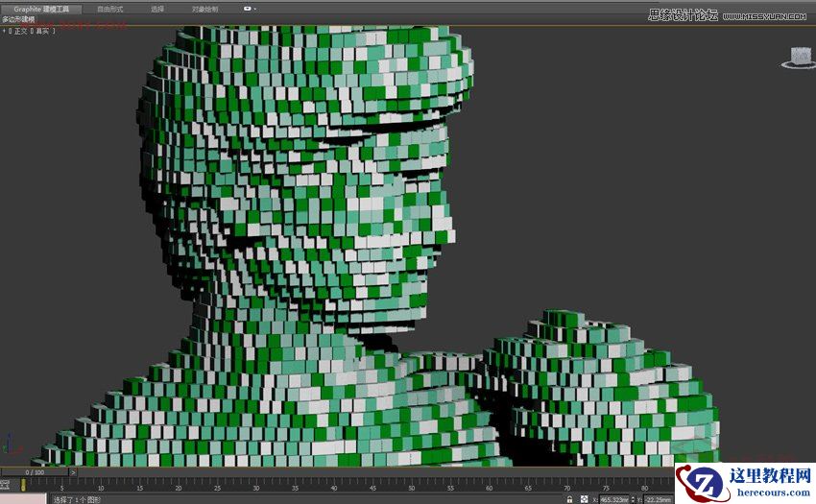Select the frame 0 yellow timeline marker
Viewport: 816px width, 504px height.
click(x=23, y=485)
